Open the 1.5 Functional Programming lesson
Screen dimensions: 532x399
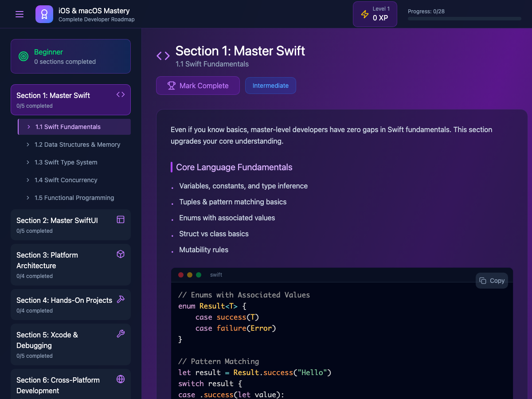74,198
